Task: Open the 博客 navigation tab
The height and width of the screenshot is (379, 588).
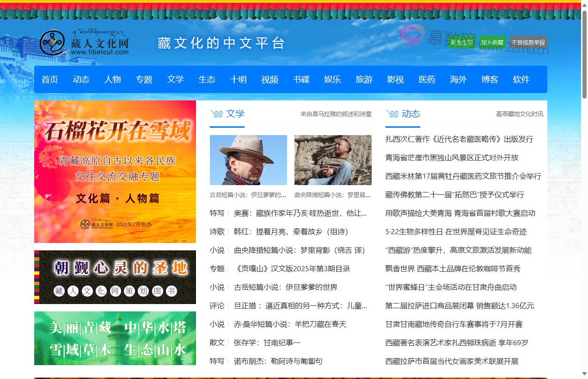Action: [x=490, y=79]
